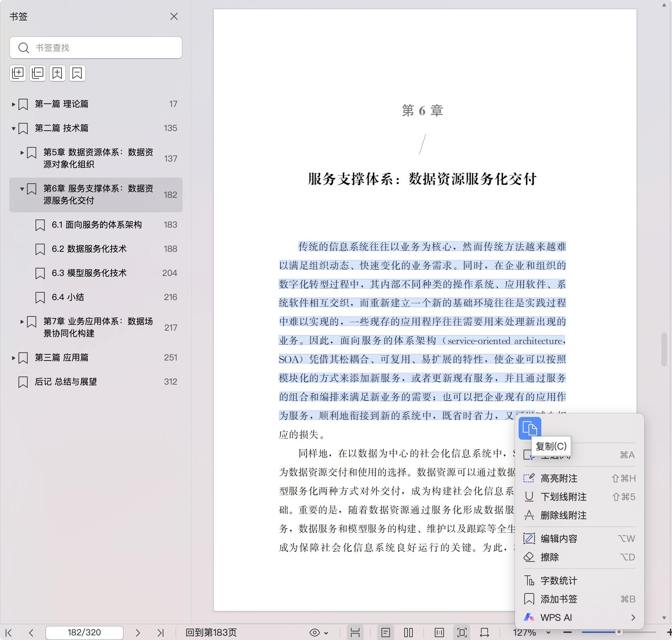Image resolution: width=672 pixels, height=640 pixels.
Task: Open the zoom percentage dropdown
Action: pos(548,633)
